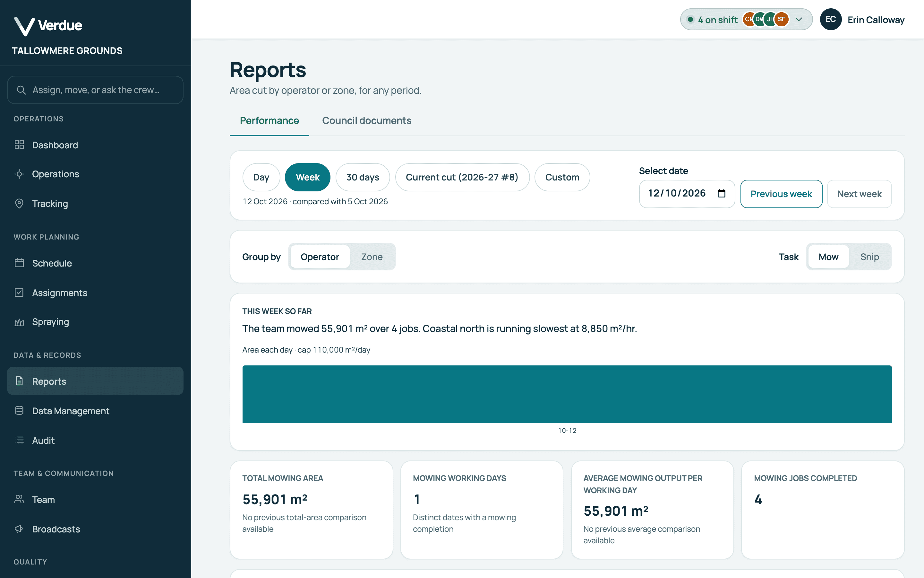Click the Mowing Working Days value 1
Viewport: 924px width, 578px height.
coord(417,499)
